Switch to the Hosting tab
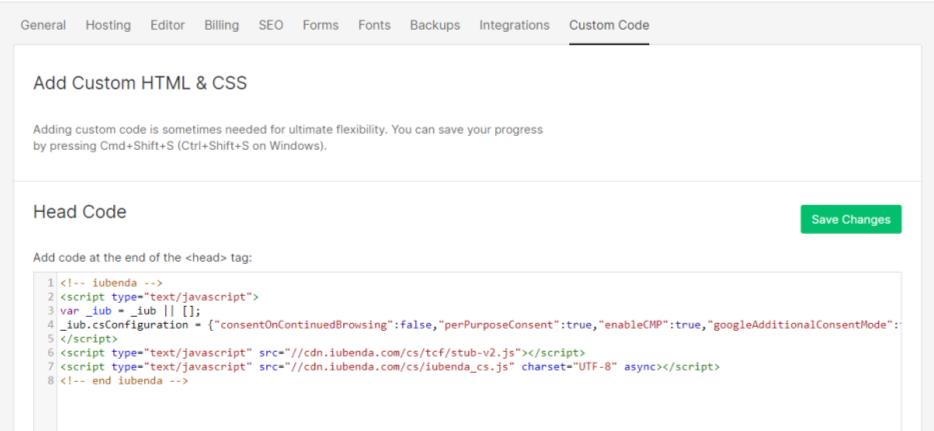 coord(108,25)
